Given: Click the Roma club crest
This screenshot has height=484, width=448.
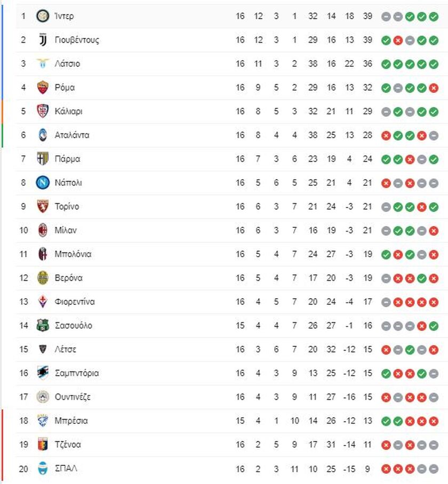Looking at the screenshot, I should (43, 88).
